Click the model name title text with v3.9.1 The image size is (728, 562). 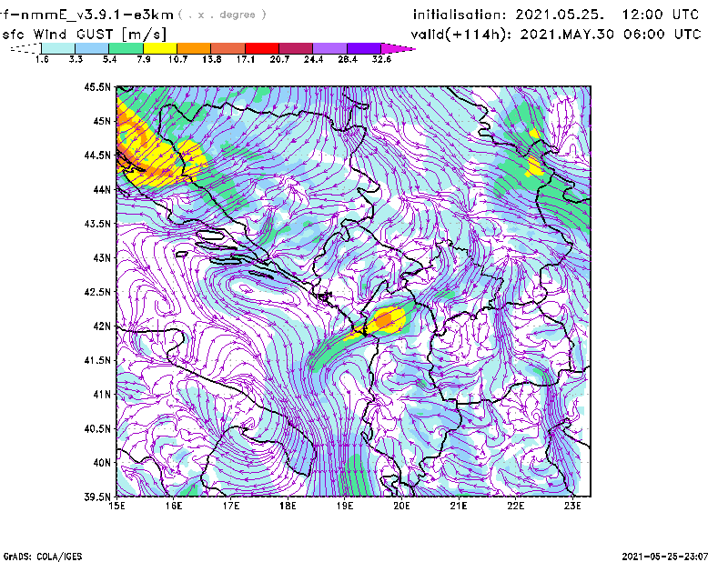[87, 15]
